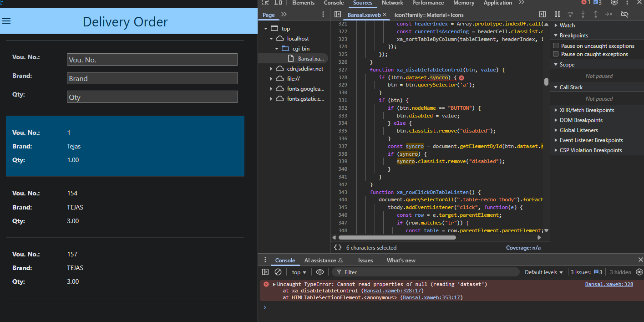Screen dimensions: 644x322
Task: Click the red error count indicator
Action: pyautogui.click(x=586, y=3)
